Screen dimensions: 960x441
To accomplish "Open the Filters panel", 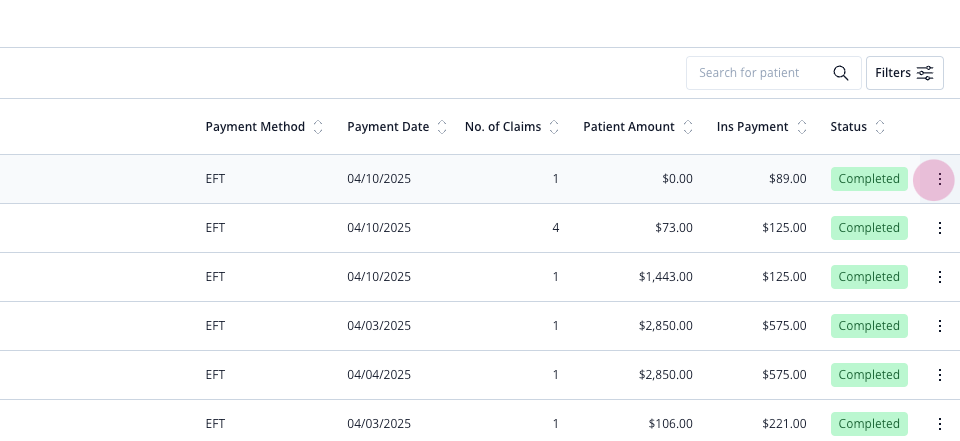I will [904, 73].
